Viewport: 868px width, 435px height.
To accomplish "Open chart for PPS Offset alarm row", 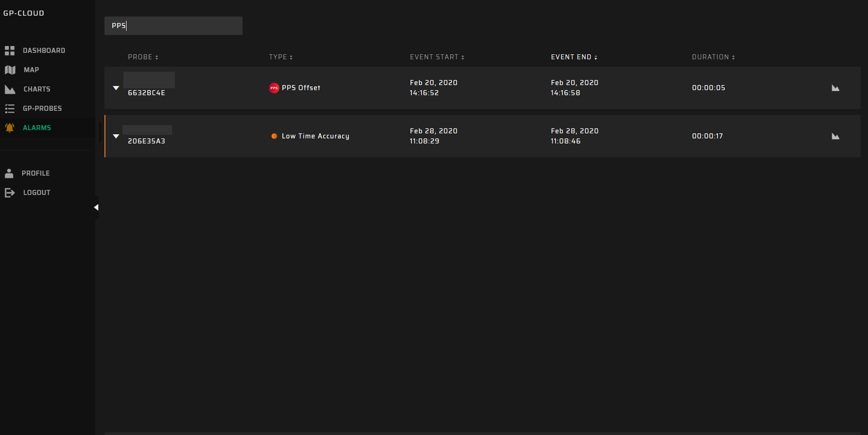I will point(835,88).
